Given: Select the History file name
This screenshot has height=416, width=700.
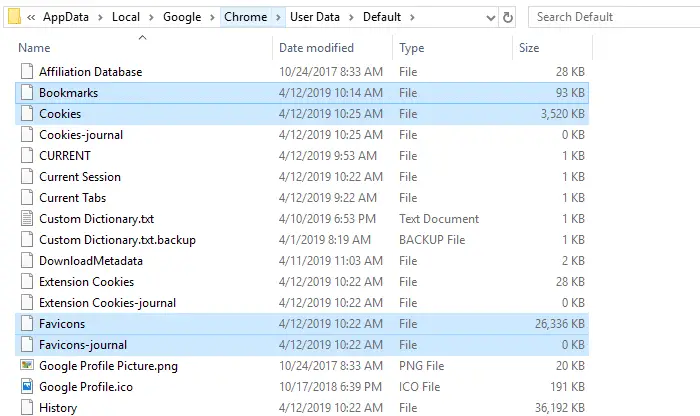Looking at the screenshot, I should tap(58, 408).
